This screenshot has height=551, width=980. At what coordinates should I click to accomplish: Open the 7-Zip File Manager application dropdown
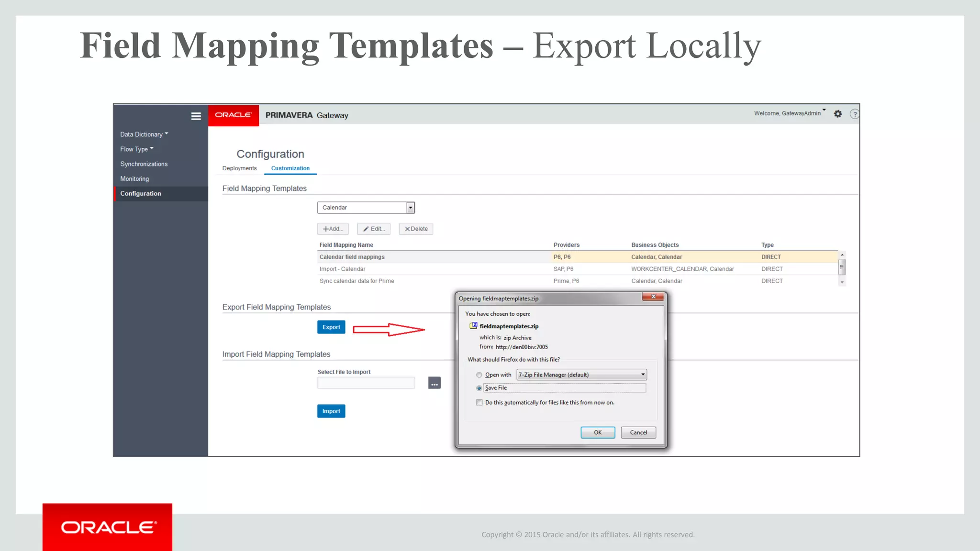coord(581,375)
